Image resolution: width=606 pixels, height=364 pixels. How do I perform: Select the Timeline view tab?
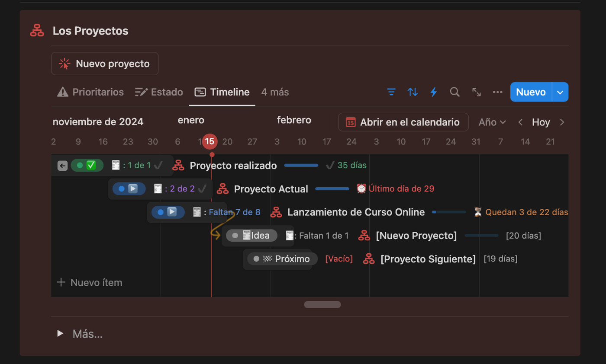click(222, 92)
